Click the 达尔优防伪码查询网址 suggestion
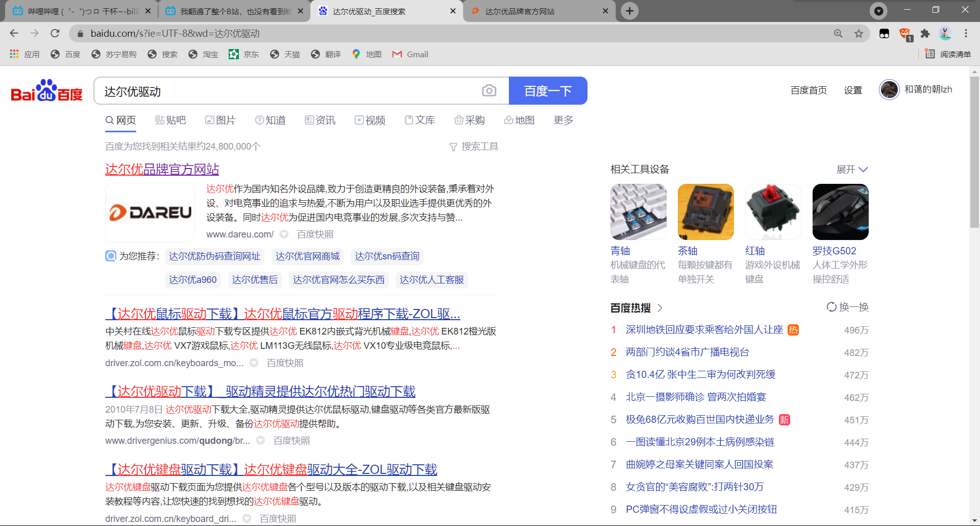This screenshot has height=526, width=980. coord(215,256)
